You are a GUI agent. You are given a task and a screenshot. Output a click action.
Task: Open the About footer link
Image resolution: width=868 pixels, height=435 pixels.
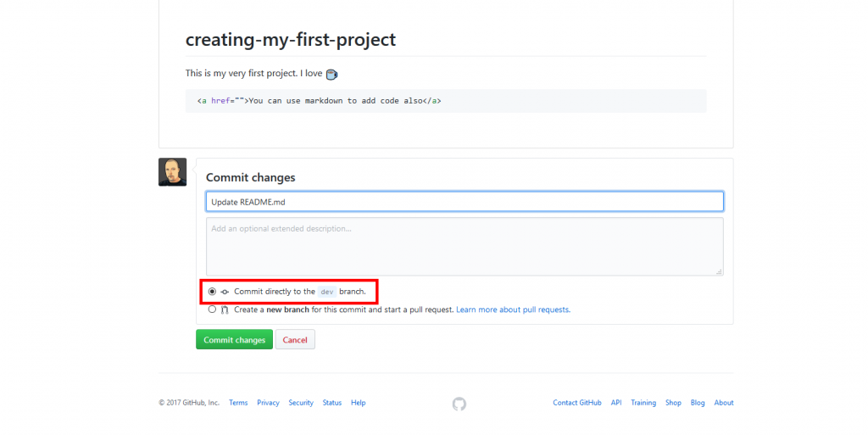[724, 403]
